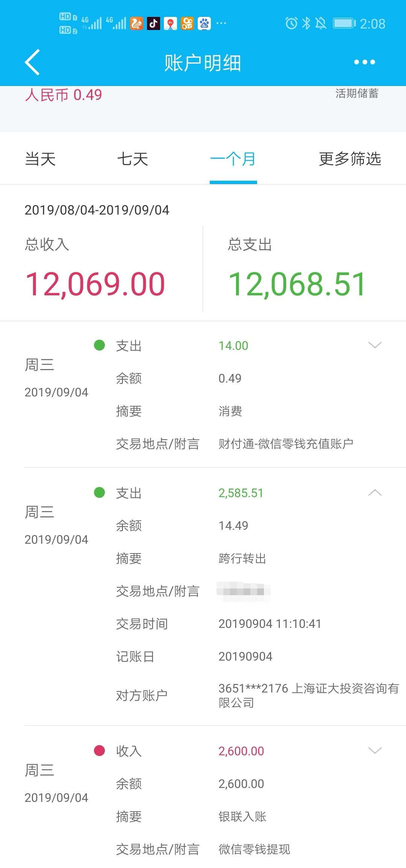
Task: Expand the 2,600.00 income transaction details
Action: [x=375, y=750]
